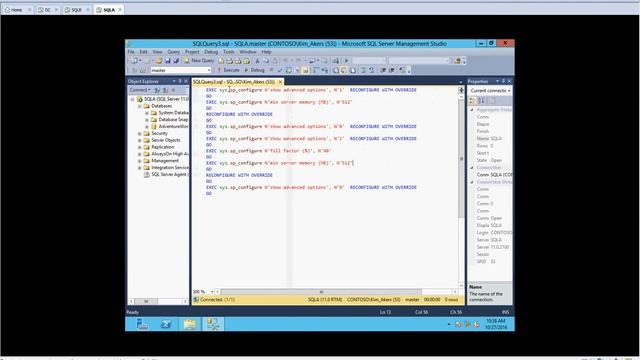
Task: Click the Open File folder icon
Action: [x=159, y=61]
